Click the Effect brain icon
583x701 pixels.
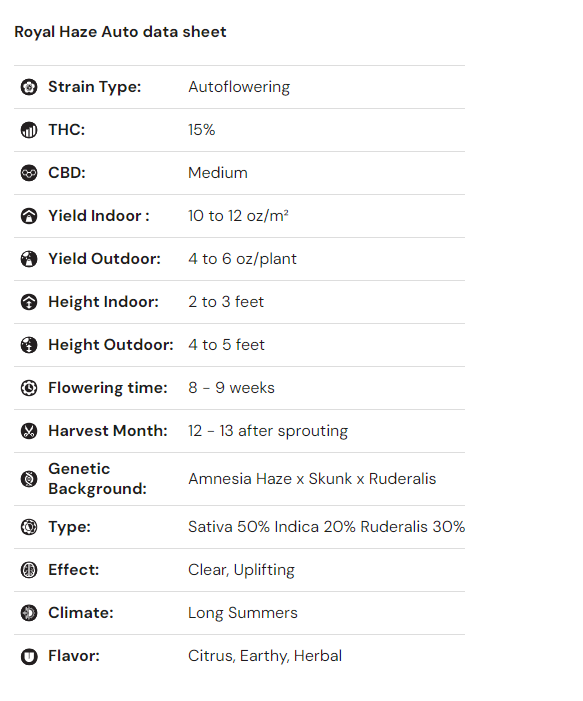[x=29, y=570]
